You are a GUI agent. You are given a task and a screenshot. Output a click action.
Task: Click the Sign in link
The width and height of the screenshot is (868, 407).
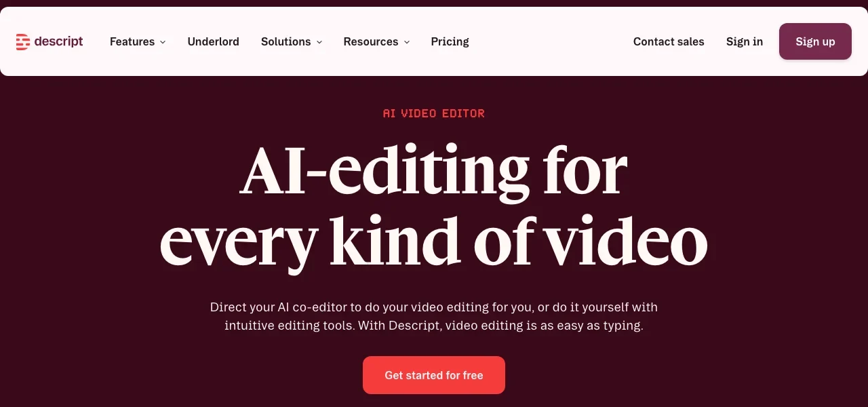[x=745, y=41]
